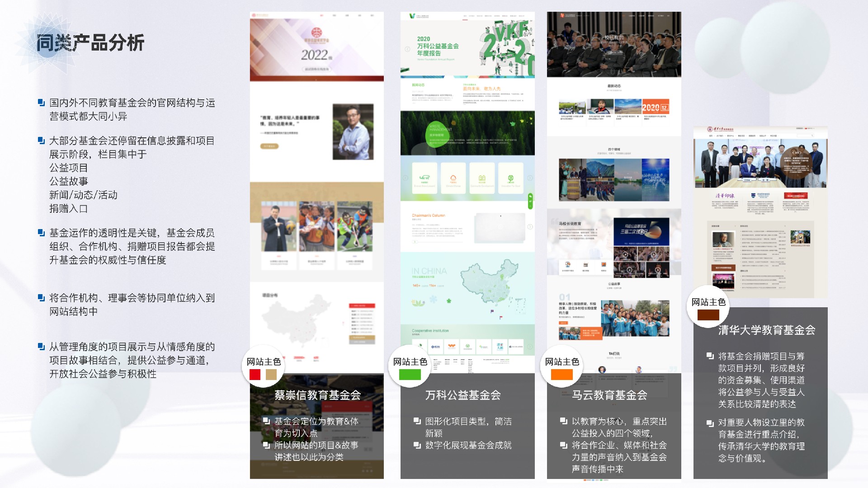Click the forest image in 万科 screenshot
This screenshot has height=488, width=868.
(x=467, y=133)
